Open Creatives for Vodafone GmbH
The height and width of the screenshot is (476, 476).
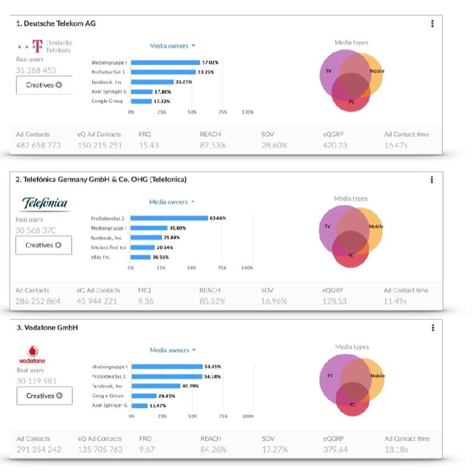tap(44, 395)
